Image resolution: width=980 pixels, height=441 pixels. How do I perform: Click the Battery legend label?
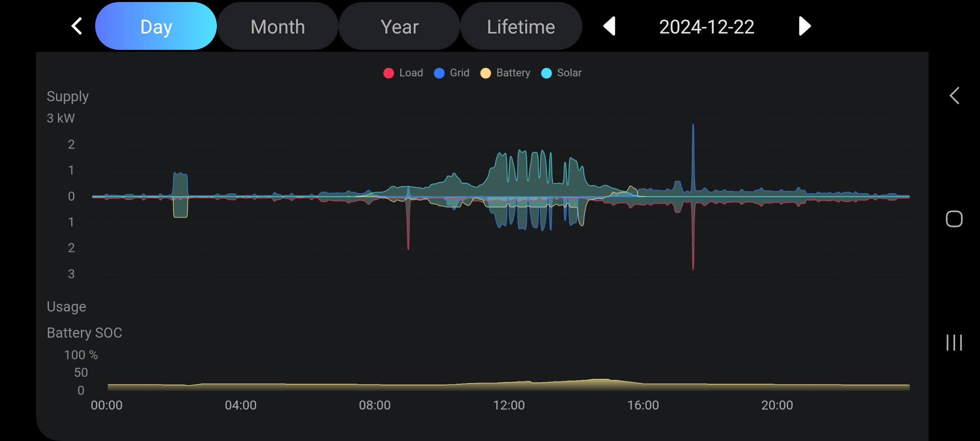[x=513, y=73]
